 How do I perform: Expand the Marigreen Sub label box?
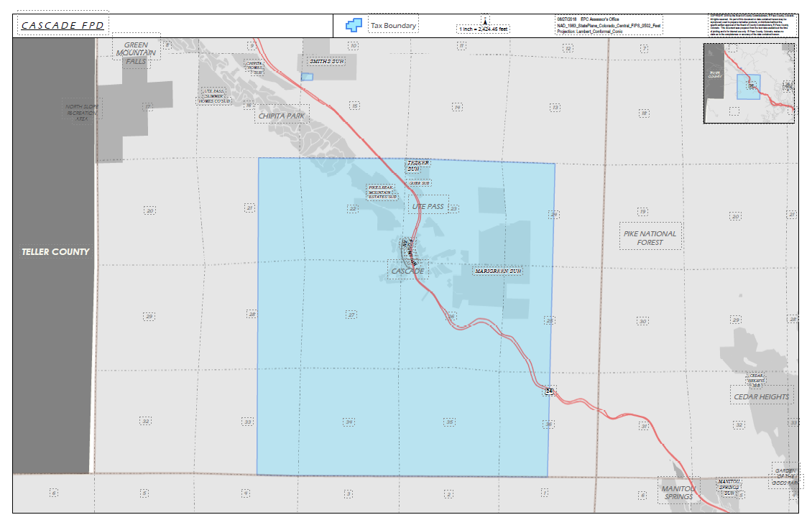tap(499, 271)
